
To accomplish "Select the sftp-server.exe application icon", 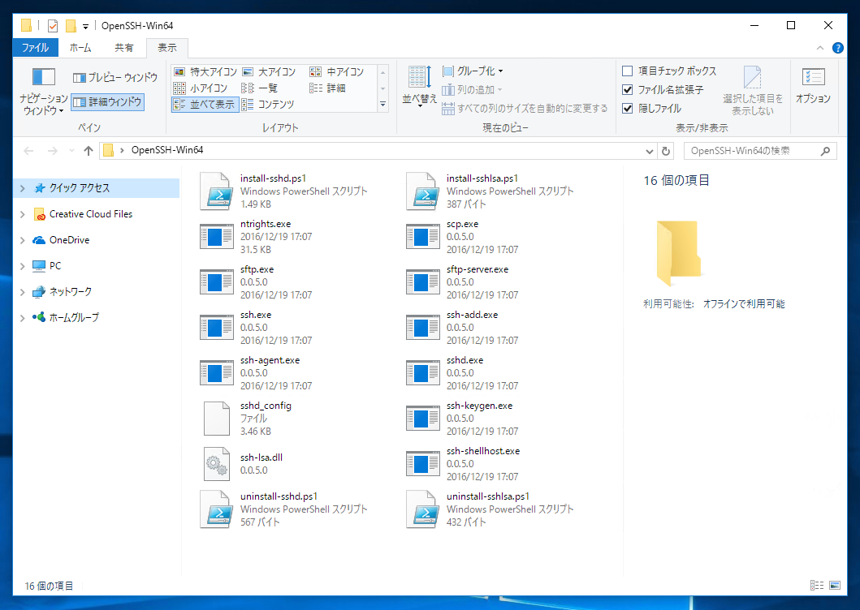I will 422,282.
